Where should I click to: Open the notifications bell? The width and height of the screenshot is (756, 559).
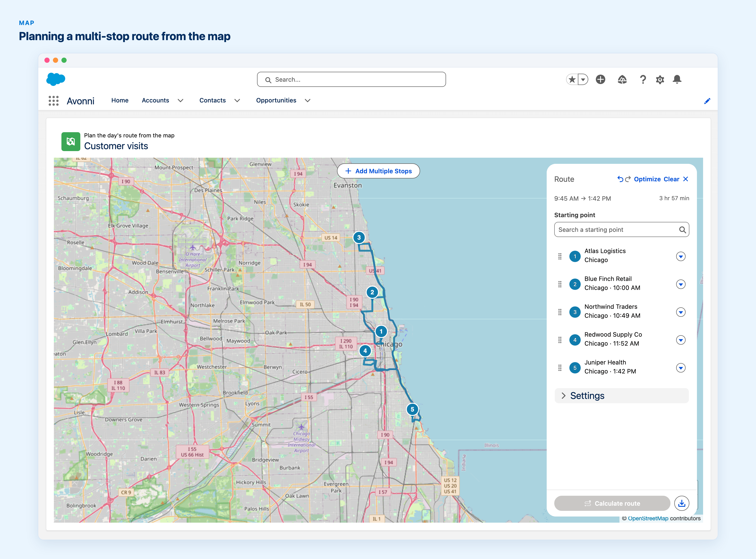click(x=677, y=80)
